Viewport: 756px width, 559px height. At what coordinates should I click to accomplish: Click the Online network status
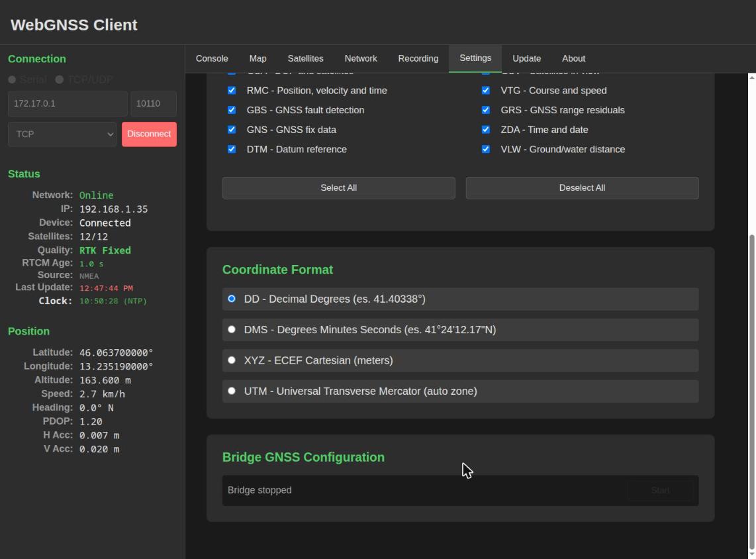(x=97, y=195)
